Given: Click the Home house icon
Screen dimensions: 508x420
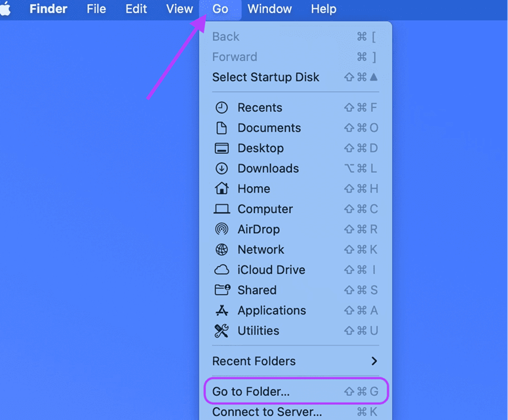Looking at the screenshot, I should tap(222, 189).
